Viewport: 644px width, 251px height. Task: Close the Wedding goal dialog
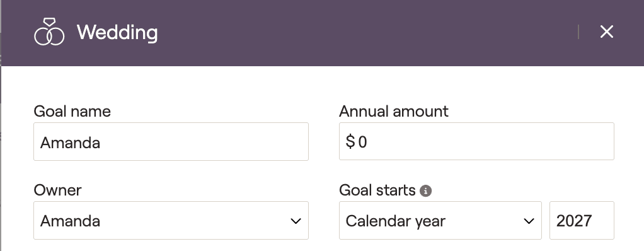(x=607, y=32)
